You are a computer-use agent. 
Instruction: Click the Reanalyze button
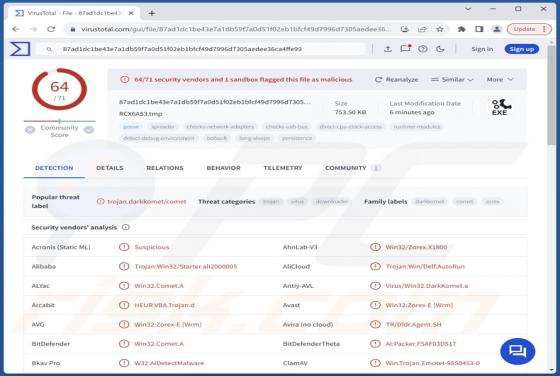click(396, 80)
